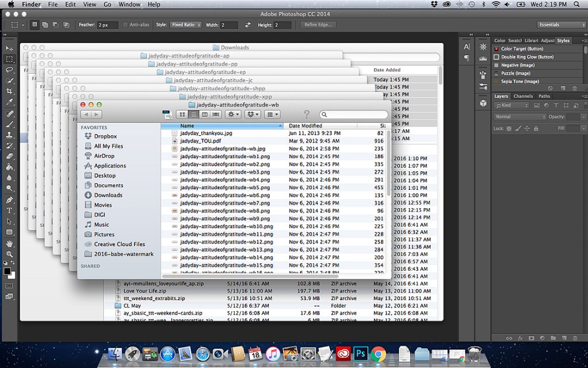Viewport: 588px width, 368px height.
Task: Select the Dodge tool
Action: [x=9, y=189]
